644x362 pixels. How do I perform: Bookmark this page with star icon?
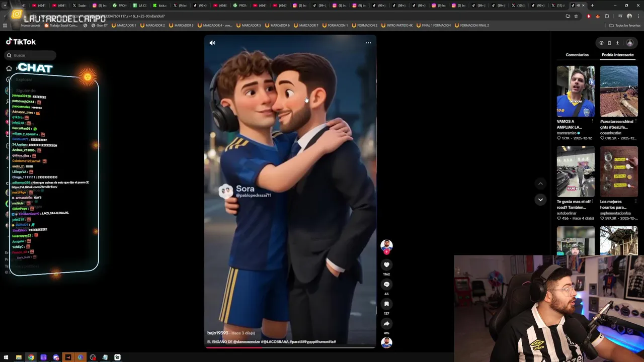click(576, 16)
